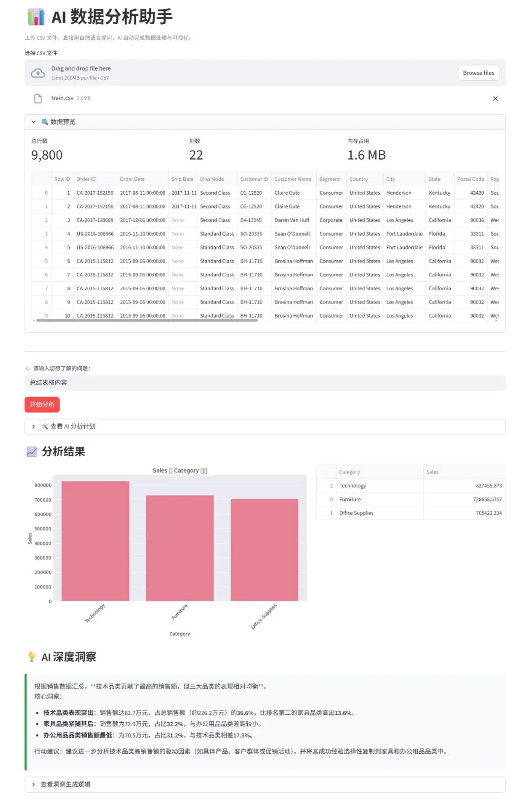532x810 pixels.
Task: Select the 728658.5757 sales value
Action: click(x=464, y=500)
